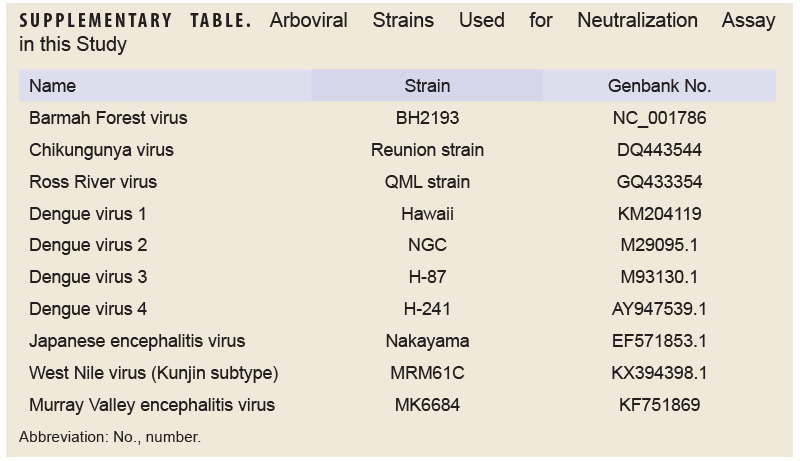The height and width of the screenshot is (461, 800).
Task: Click the Genbank No. column header
Action: point(659,86)
